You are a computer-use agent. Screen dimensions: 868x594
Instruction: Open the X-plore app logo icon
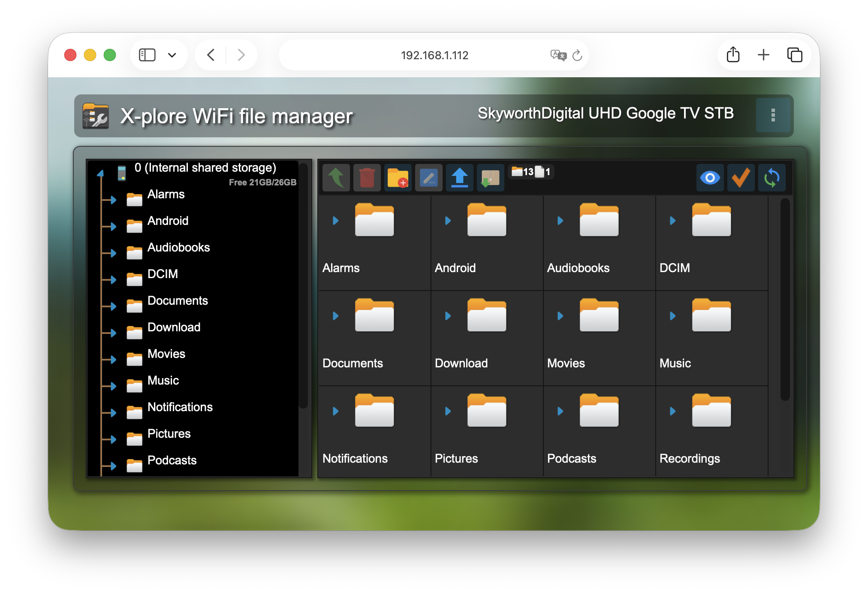96,115
